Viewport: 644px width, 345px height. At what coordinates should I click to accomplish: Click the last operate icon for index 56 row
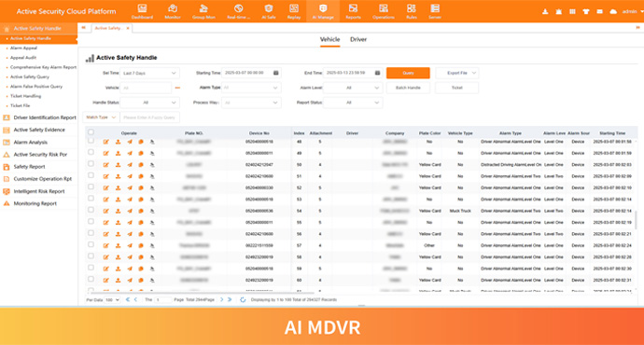(x=152, y=234)
